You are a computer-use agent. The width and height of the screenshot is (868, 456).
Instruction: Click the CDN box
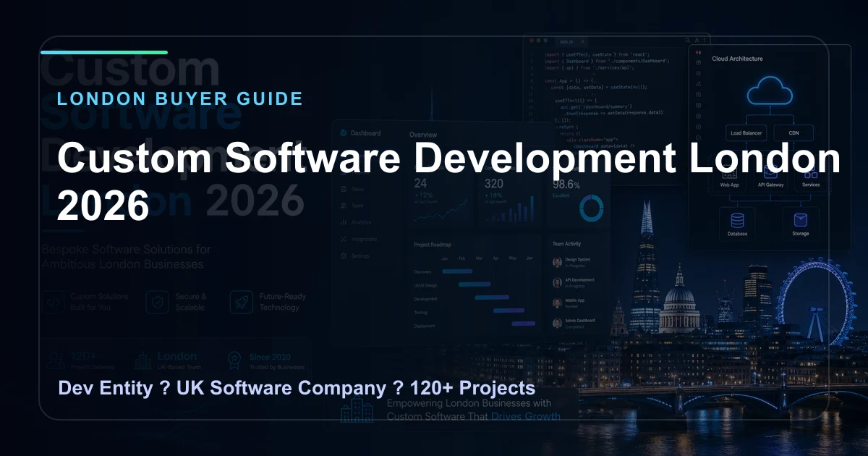click(793, 133)
